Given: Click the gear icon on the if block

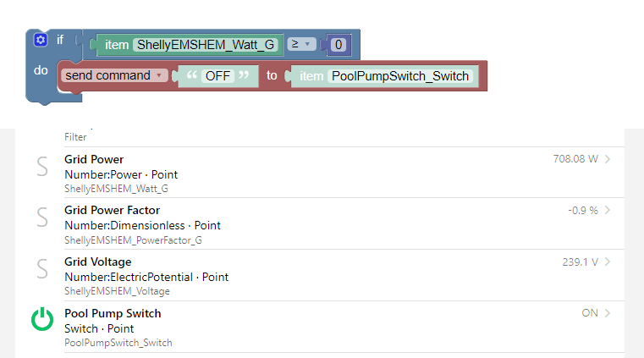Looking at the screenshot, I should [40, 40].
